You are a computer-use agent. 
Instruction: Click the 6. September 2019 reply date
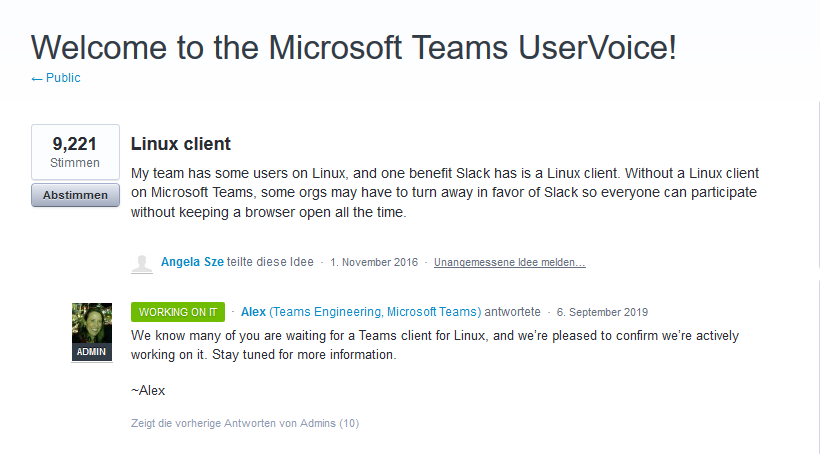click(x=602, y=312)
